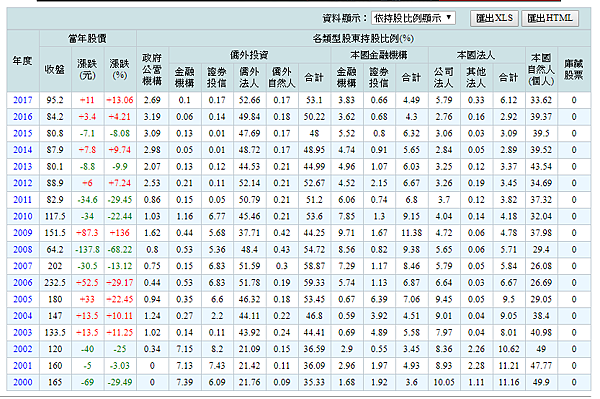Open the 2006 year link
Image resolution: width=600 pixels, height=399 pixels.
(x=23, y=283)
